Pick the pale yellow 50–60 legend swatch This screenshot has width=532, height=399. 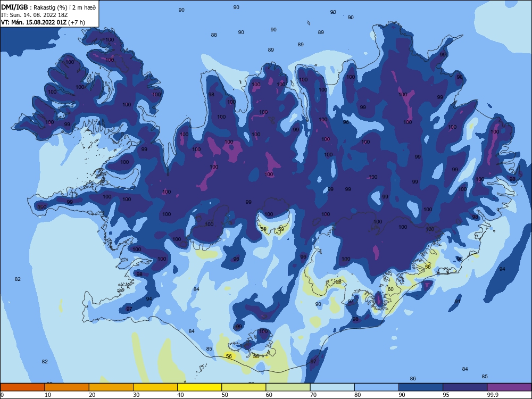pyautogui.click(x=244, y=387)
